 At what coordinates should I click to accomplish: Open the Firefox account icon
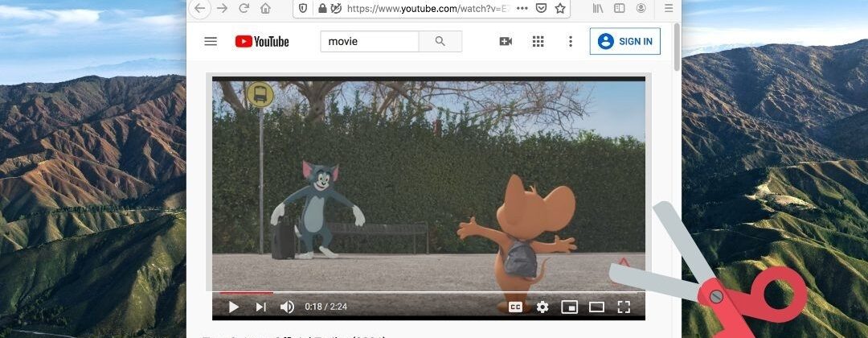click(641, 8)
